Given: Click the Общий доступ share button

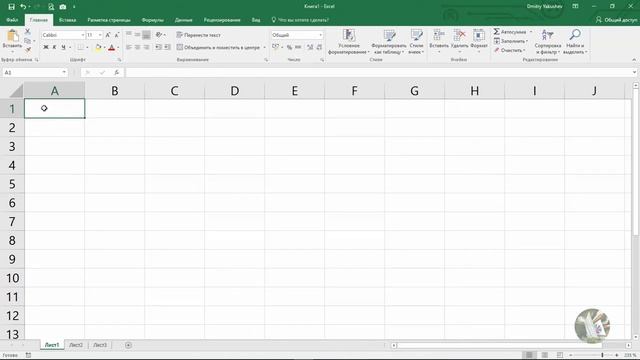Looking at the screenshot, I should pyautogui.click(x=616, y=20).
